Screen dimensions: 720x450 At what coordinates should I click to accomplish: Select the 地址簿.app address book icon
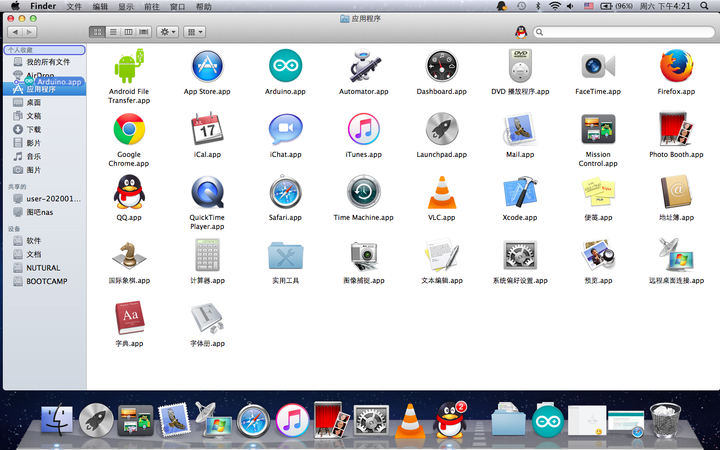pyautogui.click(x=676, y=192)
